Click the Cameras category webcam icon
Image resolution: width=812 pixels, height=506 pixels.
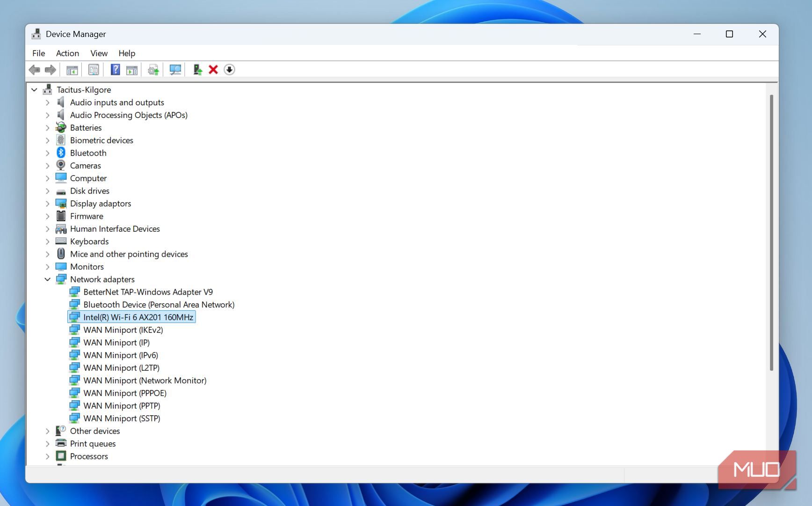tap(61, 165)
